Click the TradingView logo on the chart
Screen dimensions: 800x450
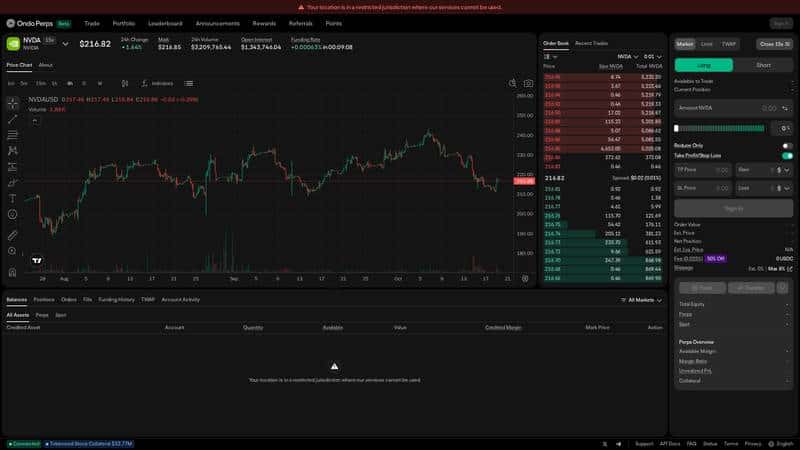37,260
